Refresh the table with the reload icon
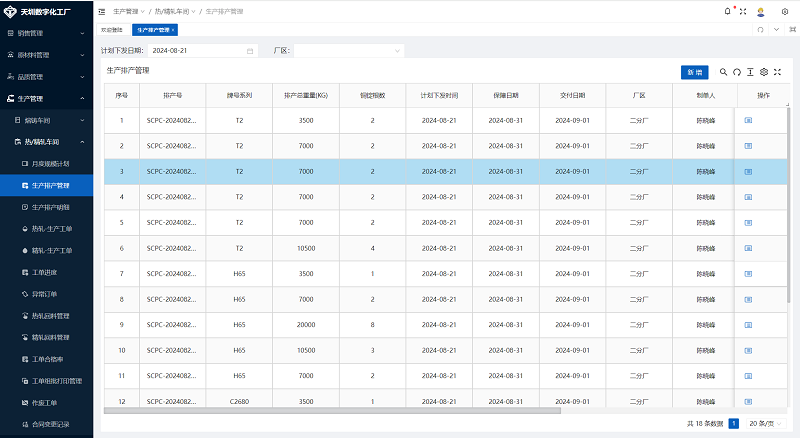Viewport: 800px width, 438px height. (x=737, y=72)
